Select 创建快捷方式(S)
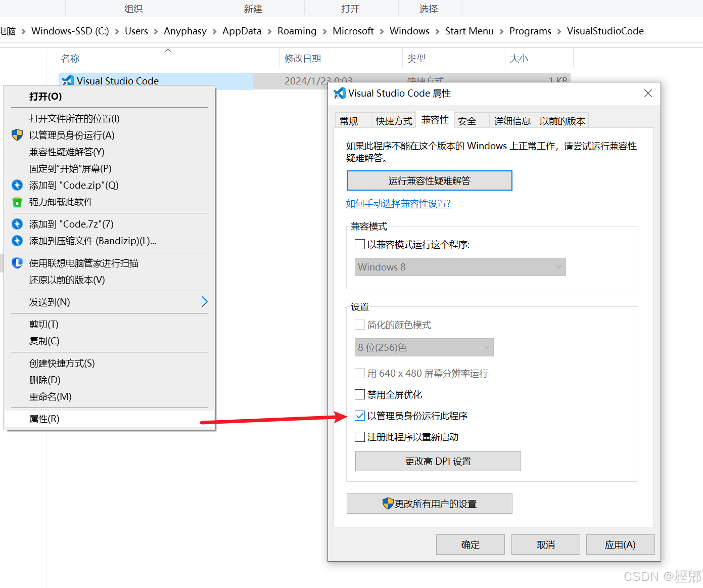Viewport: 703px width, 588px height. coord(110,363)
